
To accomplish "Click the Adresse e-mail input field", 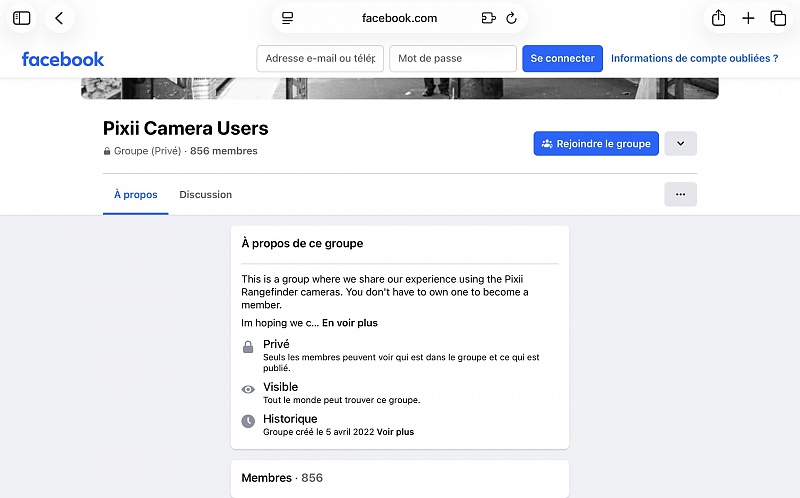I will click(x=320, y=59).
